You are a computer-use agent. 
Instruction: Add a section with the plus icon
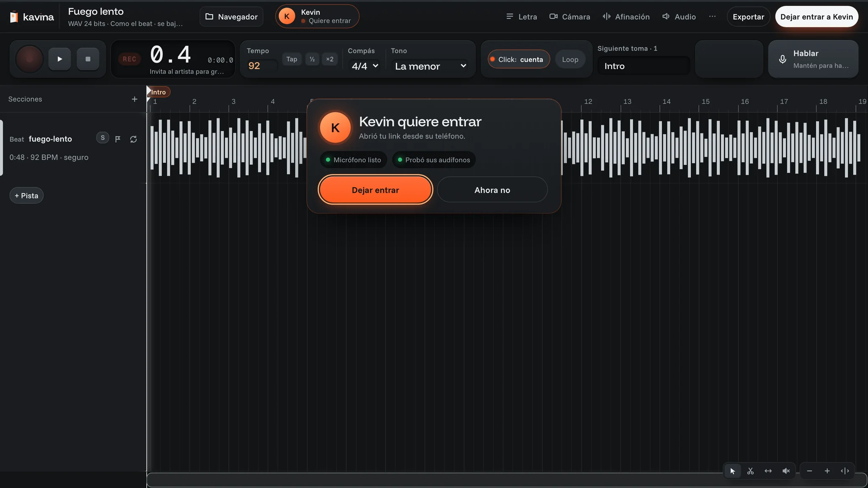point(134,99)
